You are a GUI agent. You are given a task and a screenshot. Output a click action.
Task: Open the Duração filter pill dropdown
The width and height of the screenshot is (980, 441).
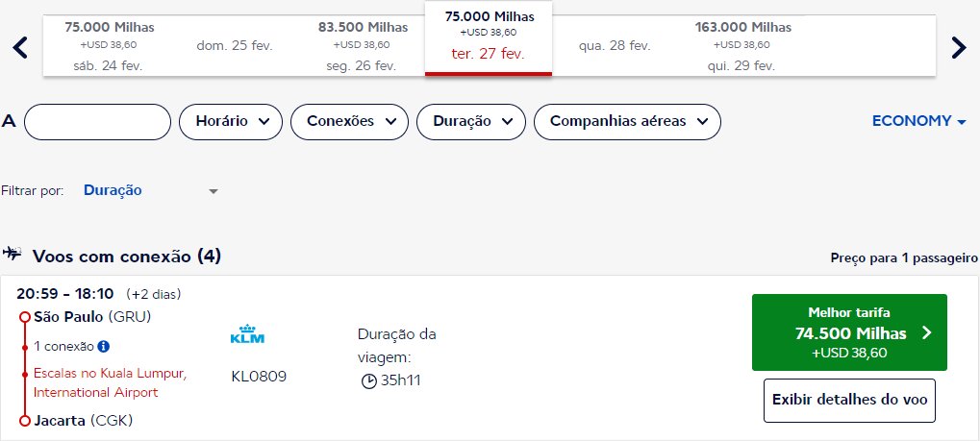click(x=471, y=122)
